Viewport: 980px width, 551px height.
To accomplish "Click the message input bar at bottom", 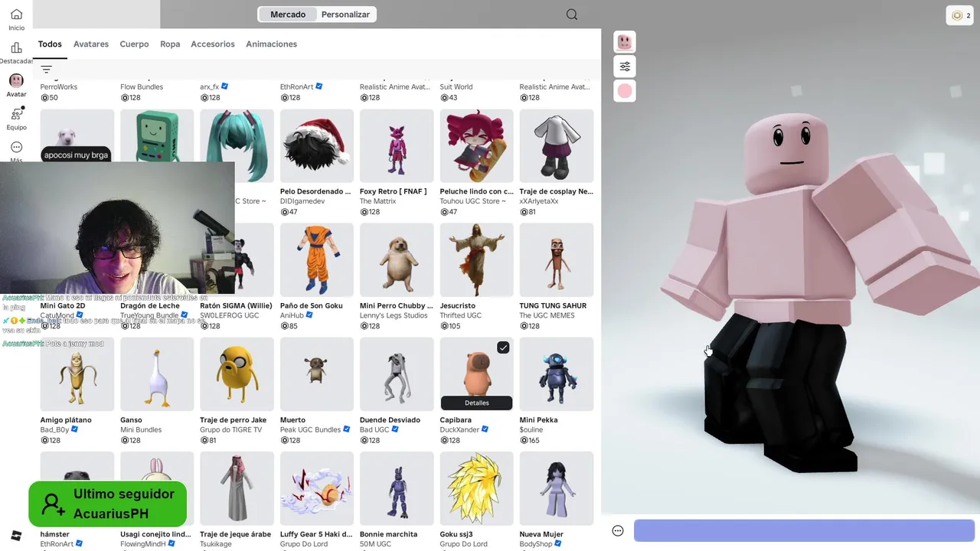I will (x=804, y=530).
